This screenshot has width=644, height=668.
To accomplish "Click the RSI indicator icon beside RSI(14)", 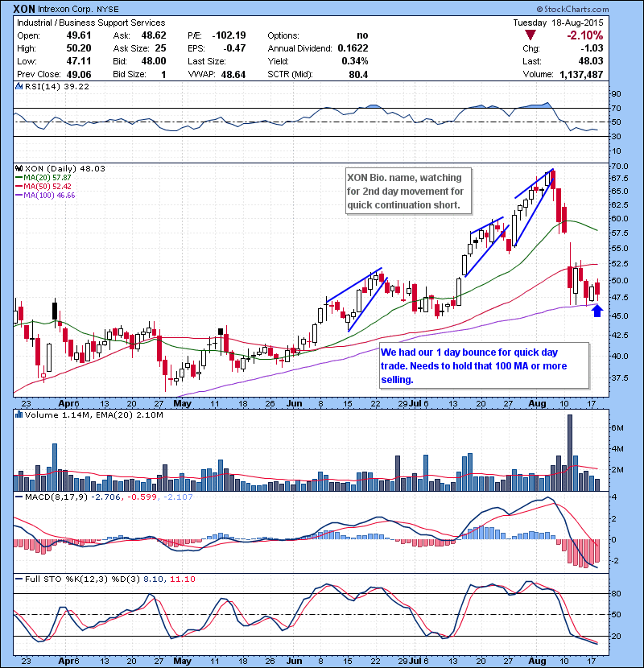I will (19, 86).
